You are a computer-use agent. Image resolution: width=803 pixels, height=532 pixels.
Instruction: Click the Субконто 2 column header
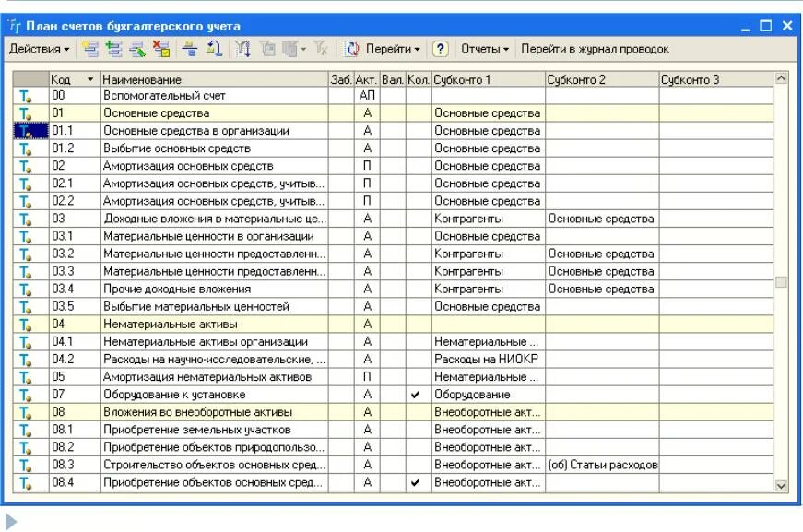click(602, 79)
